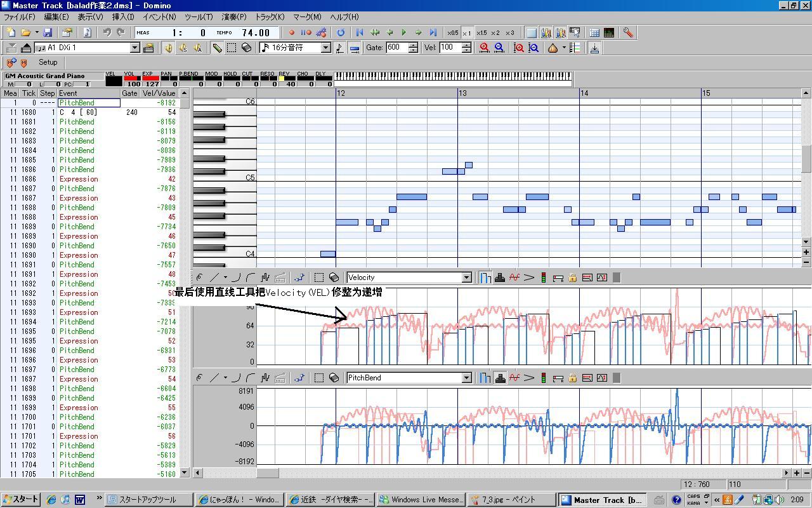This screenshot has height=508, width=812.
Task: Click the Vel/Value column header
Action: (159, 93)
